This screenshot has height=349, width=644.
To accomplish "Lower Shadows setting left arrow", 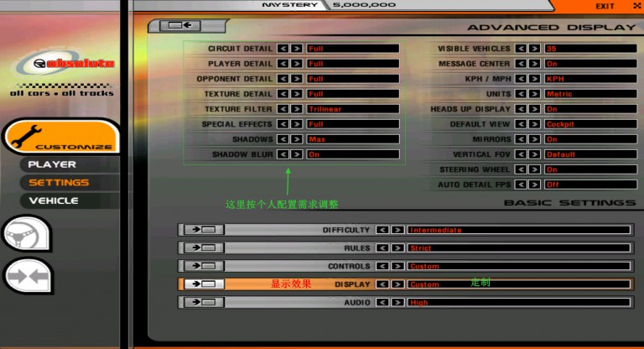I will pos(283,139).
